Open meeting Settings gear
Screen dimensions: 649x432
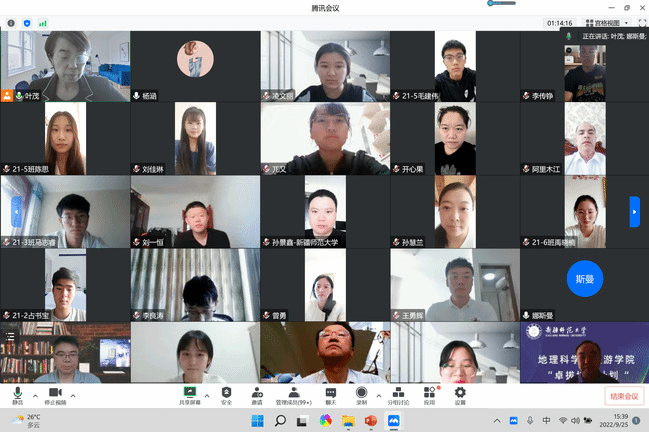460,393
